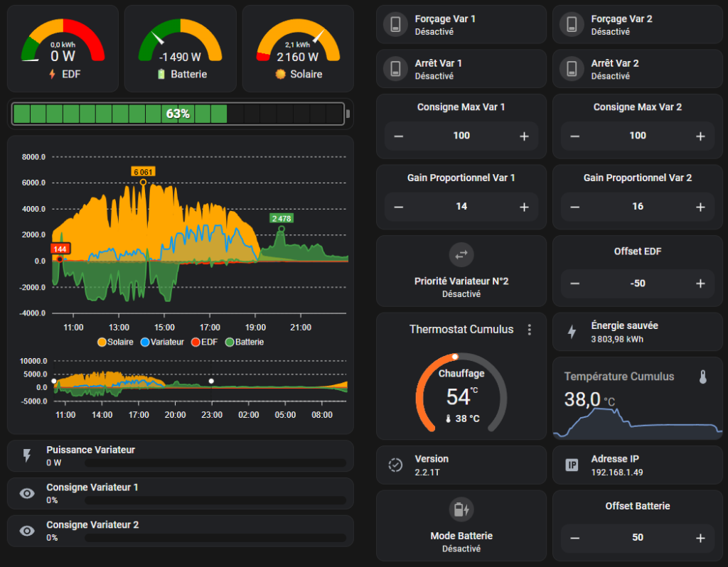Decrease Gain Proportionnel Var 2 with minus
The width and height of the screenshot is (728, 567).
[574, 207]
